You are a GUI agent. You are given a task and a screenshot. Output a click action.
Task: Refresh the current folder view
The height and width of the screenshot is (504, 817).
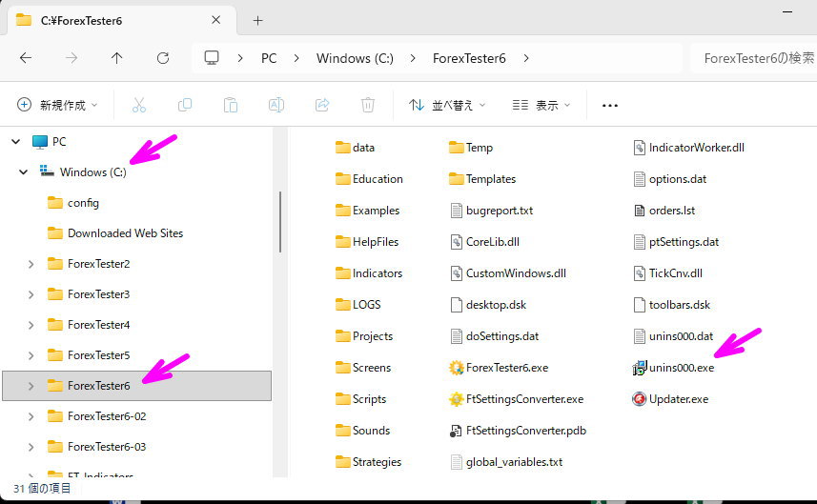(163, 58)
